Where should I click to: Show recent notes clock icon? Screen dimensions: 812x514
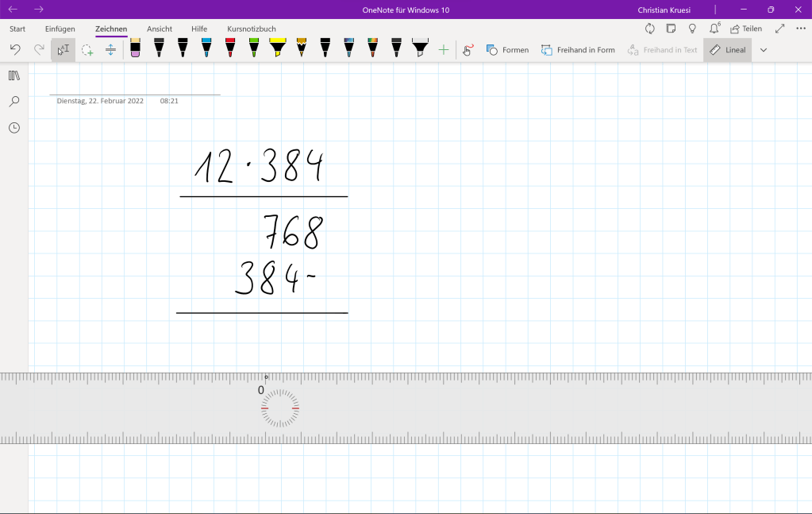point(13,128)
